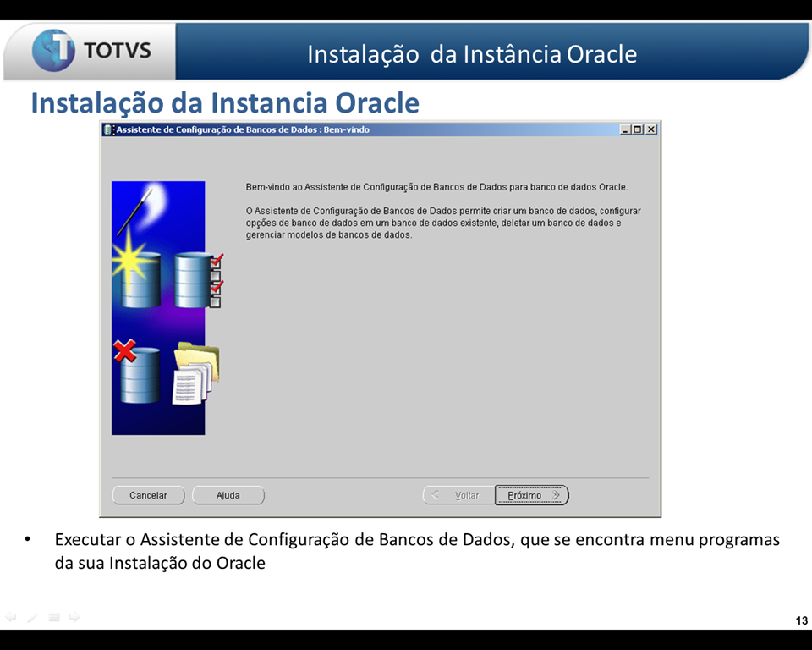Open the slideshow menu icon
812x650 pixels.
[54, 617]
